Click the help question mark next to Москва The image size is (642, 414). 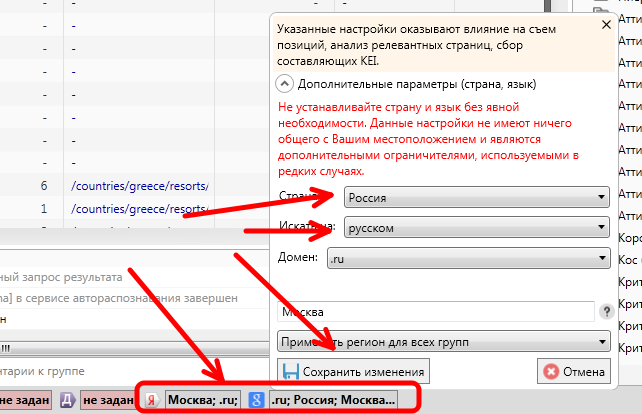[606, 312]
